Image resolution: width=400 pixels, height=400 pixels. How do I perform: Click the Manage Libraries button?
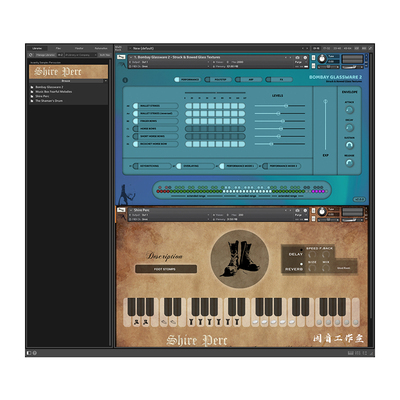click(x=45, y=55)
